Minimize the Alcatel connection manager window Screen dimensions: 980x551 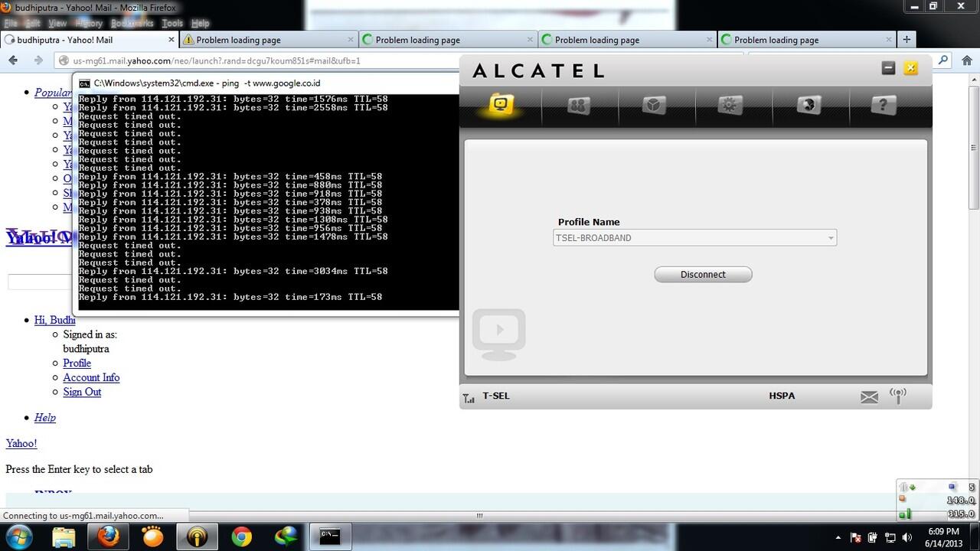tap(889, 68)
